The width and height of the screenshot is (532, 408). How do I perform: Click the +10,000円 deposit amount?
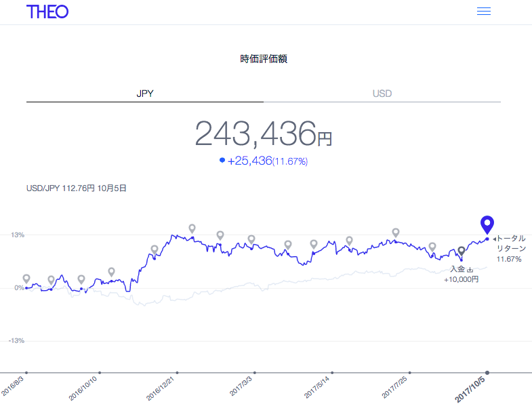point(462,279)
